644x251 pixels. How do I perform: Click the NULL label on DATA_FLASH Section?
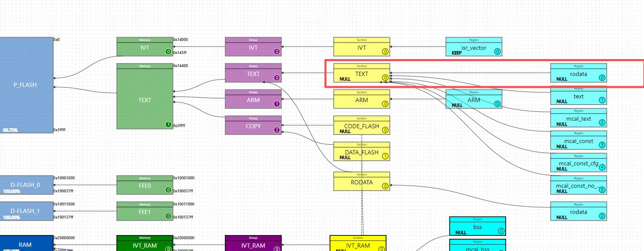tap(345, 157)
